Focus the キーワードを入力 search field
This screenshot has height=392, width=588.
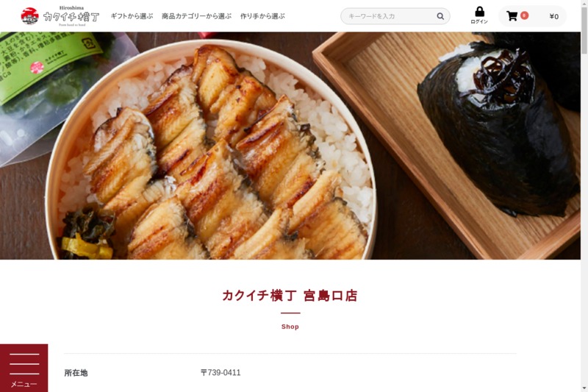pos(390,16)
